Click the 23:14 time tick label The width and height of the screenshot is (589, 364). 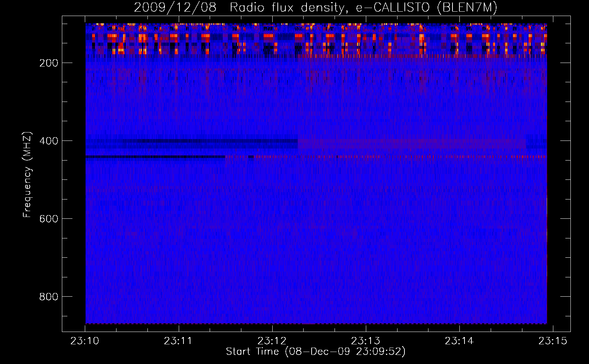pos(459,341)
